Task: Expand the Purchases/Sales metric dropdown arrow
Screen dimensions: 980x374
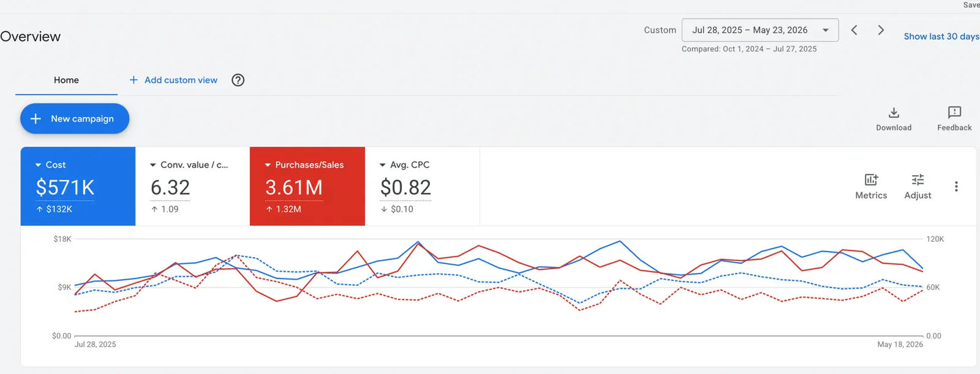Action: [268, 165]
